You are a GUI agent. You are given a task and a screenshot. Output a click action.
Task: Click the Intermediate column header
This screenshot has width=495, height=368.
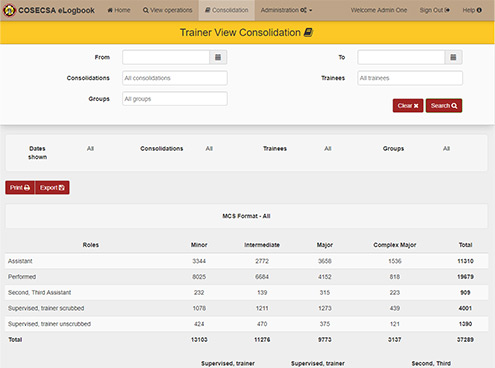click(x=262, y=245)
